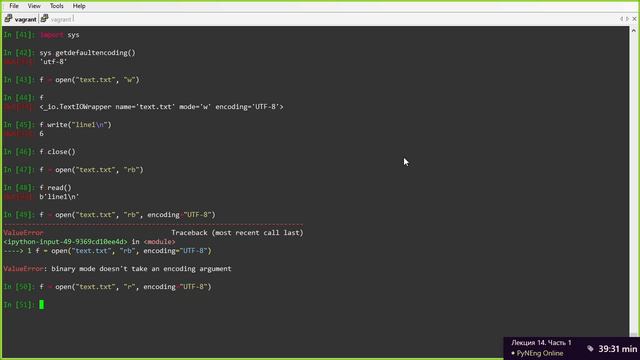This screenshot has width=640, height=360.
Task: Click the 'Лекция 14. Часть 1' label
Action: tap(541, 342)
